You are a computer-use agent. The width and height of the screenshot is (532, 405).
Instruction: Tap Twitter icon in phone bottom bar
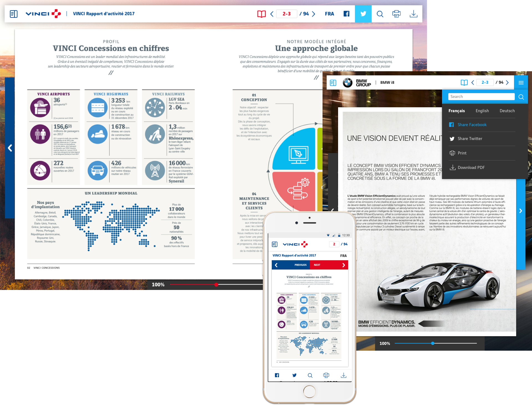click(x=294, y=375)
